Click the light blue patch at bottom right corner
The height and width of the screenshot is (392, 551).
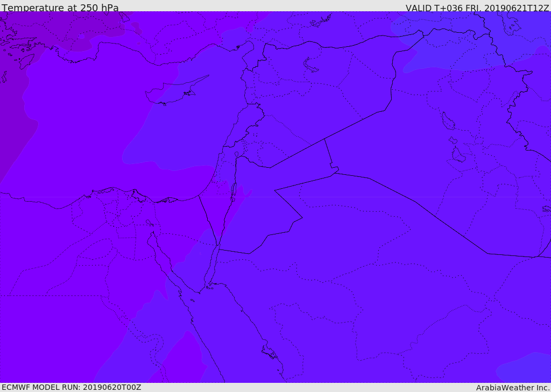pyautogui.click(x=525, y=368)
